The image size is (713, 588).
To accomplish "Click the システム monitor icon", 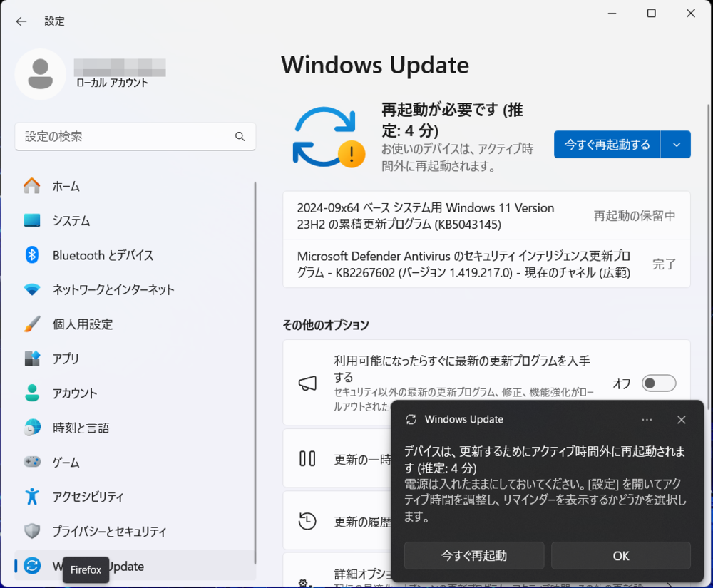I will pos(32,220).
